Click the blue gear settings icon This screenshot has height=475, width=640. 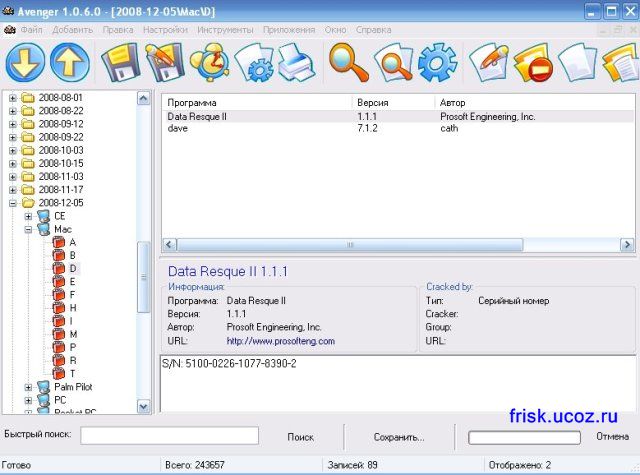click(x=438, y=62)
